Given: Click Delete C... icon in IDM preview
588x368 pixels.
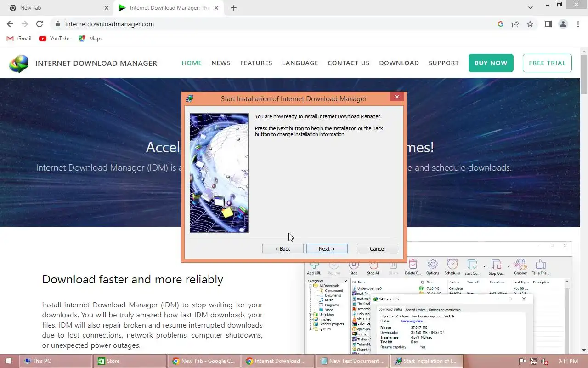Looking at the screenshot, I should pyautogui.click(x=413, y=268).
